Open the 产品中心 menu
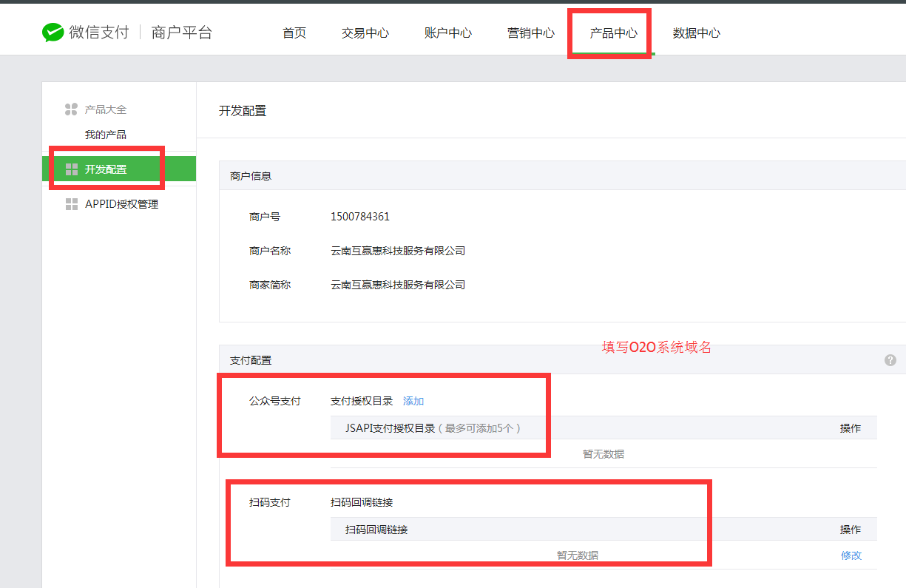Screen dimensions: 906x588 [x=609, y=33]
